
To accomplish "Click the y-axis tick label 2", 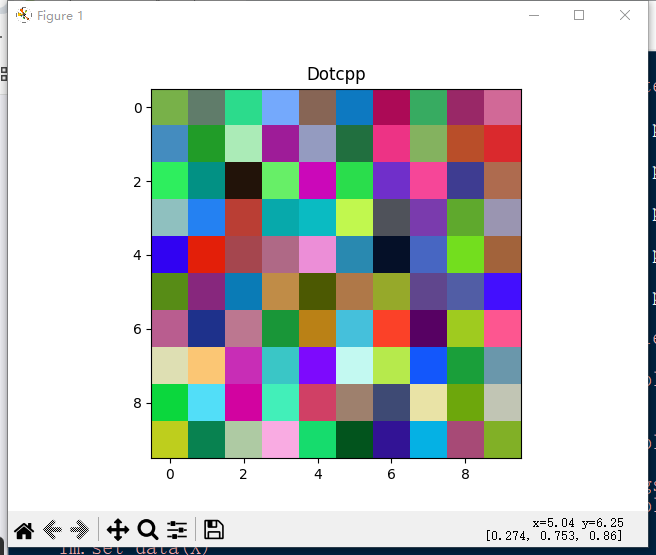I will pyautogui.click(x=138, y=182).
